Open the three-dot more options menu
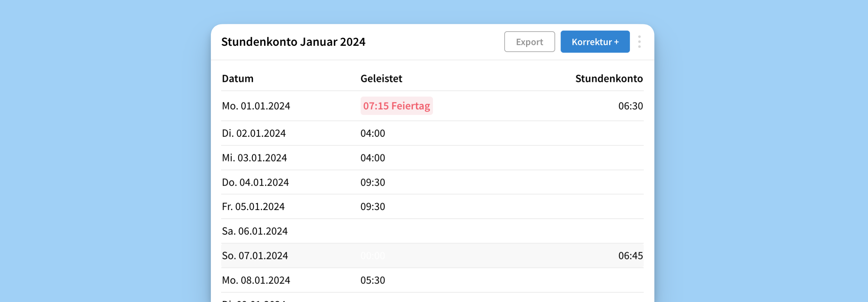The width and height of the screenshot is (868, 302). 639,42
